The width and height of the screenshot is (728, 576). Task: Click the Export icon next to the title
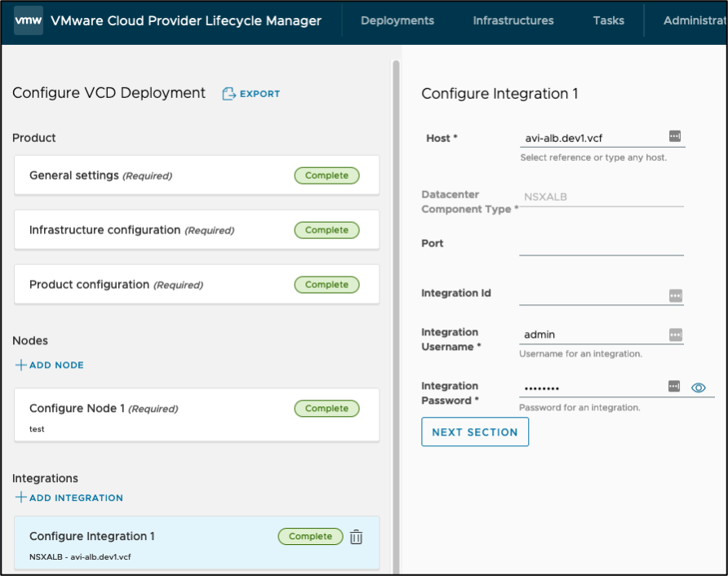tap(229, 94)
